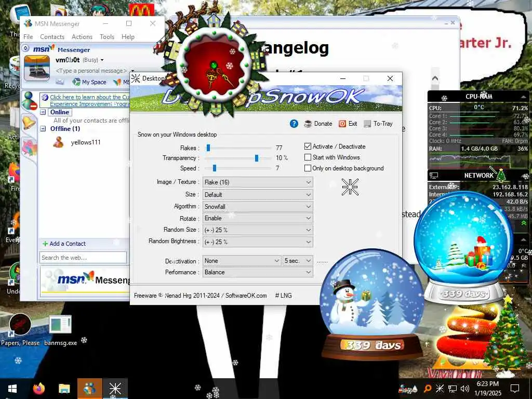532x399 pixels.
Task: Toggle Activate / Deactivate checkbox
Action: pyautogui.click(x=308, y=146)
